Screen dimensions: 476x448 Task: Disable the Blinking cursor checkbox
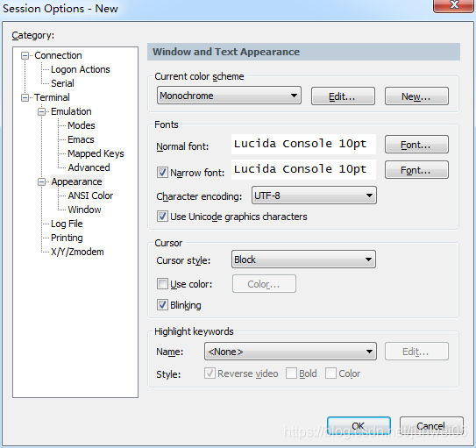(162, 304)
